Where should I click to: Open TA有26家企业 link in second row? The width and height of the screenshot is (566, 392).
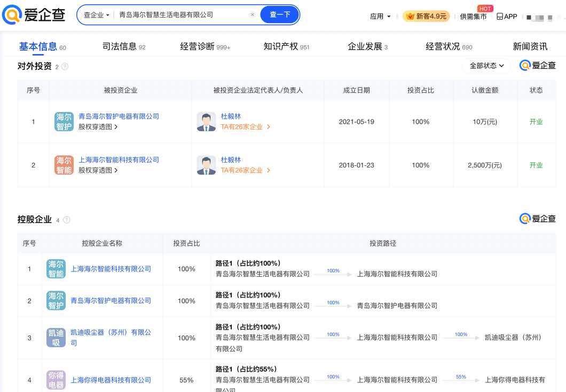pos(245,171)
